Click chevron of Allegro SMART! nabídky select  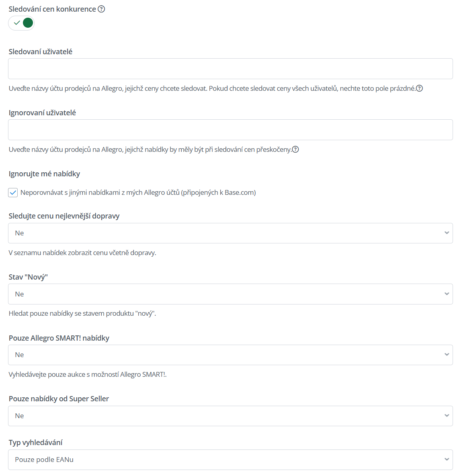point(447,355)
